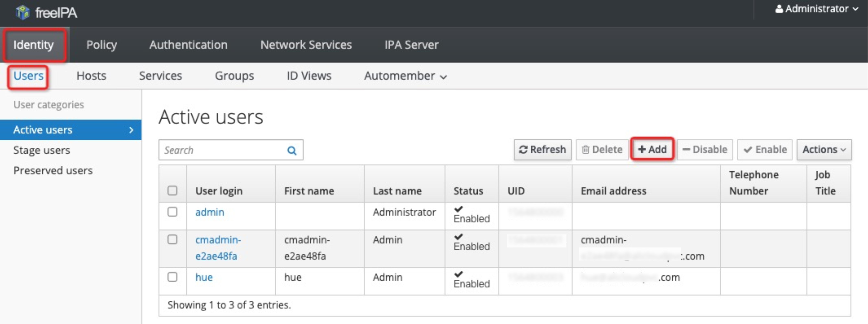Check the checkbox for the admin user row
This screenshot has width=868, height=324.
[x=173, y=212]
